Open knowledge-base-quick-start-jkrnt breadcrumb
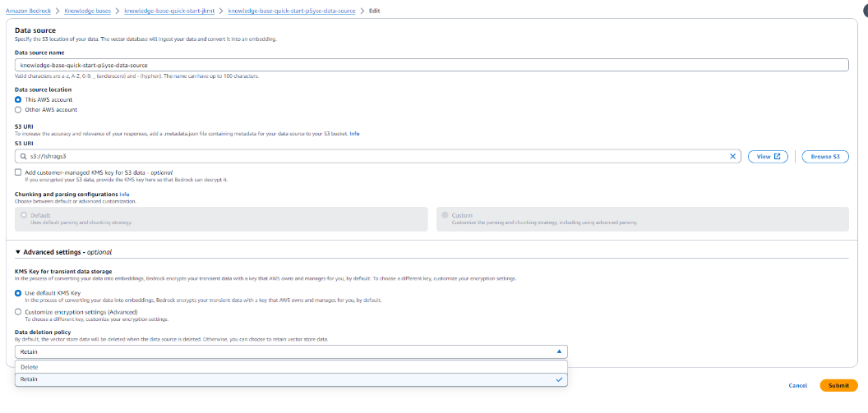Screen dimensions: 868x413 169,11
